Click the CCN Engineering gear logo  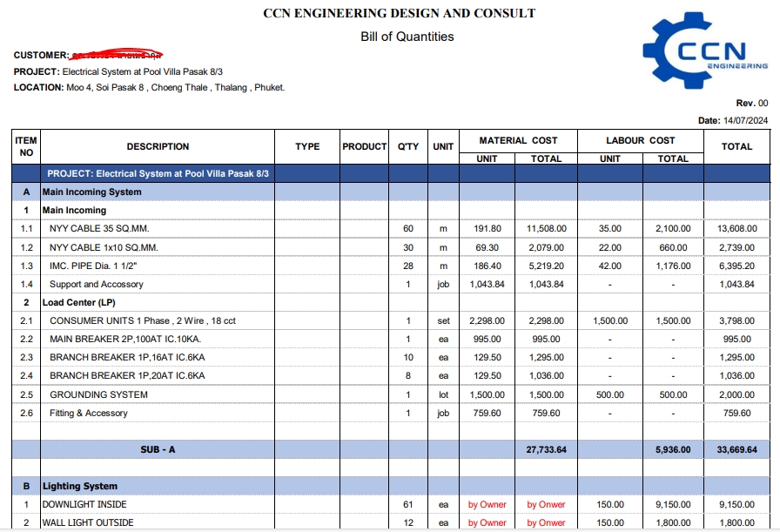point(705,51)
